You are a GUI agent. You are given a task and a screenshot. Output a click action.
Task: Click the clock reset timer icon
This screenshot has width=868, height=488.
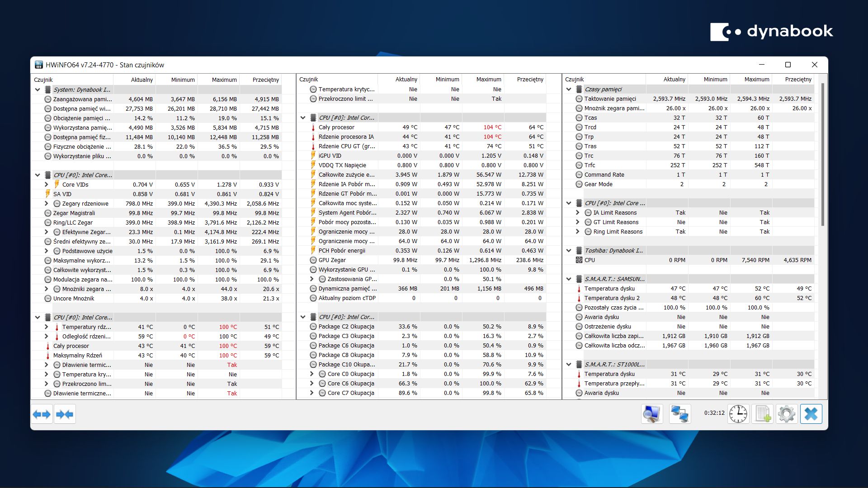click(738, 414)
